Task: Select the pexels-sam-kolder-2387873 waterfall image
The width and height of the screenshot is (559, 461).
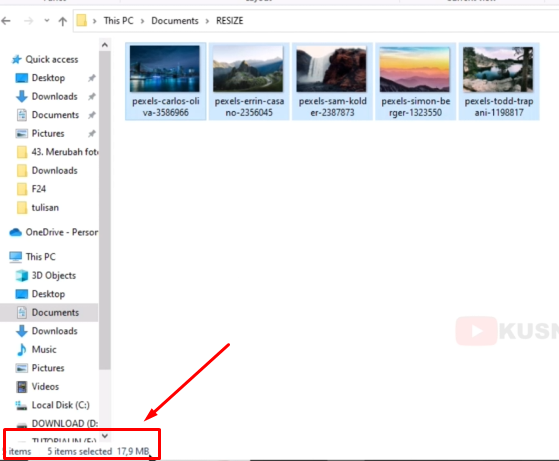Action: 332,82
